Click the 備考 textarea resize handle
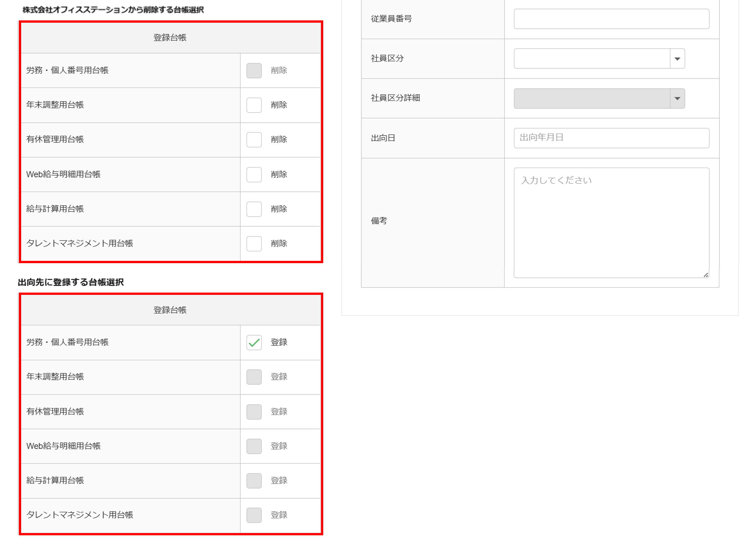Image resolution: width=756 pixels, height=544 pixels. 706,275
